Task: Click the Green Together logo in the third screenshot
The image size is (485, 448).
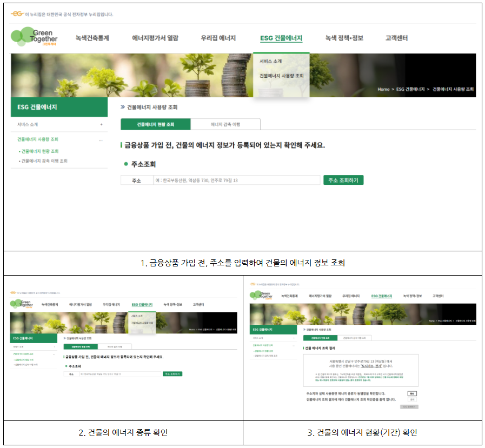Action: coord(262,296)
